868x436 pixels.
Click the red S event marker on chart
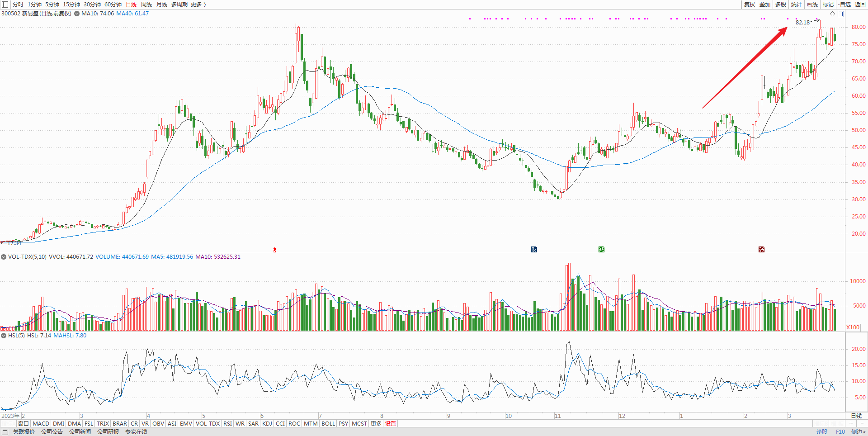275,250
